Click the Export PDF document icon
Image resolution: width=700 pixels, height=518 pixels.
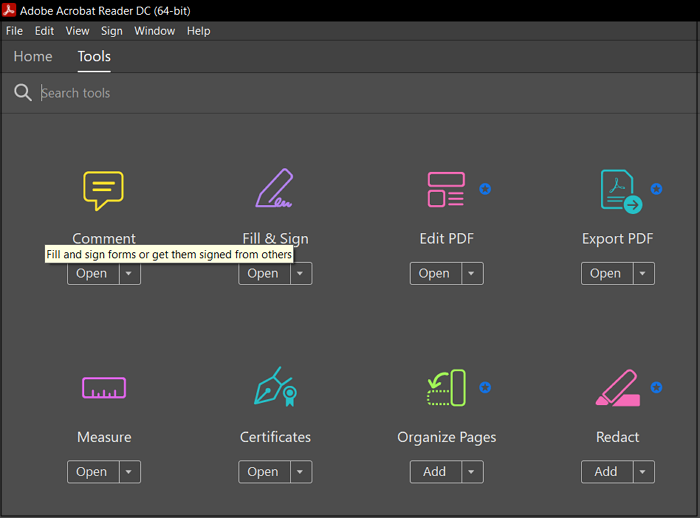[x=621, y=191]
